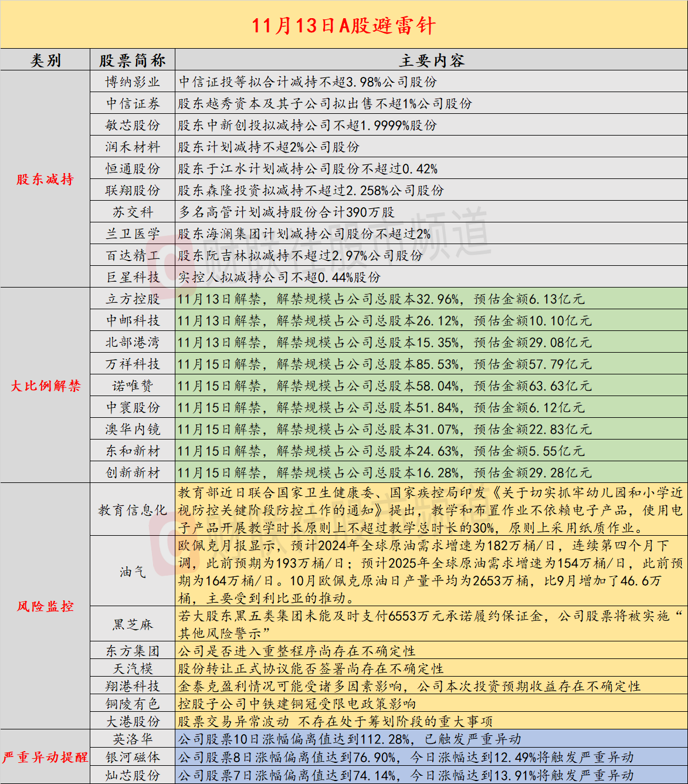Click the 大比例解禁 category cell
The height and width of the screenshot is (784, 688).
click(45, 386)
